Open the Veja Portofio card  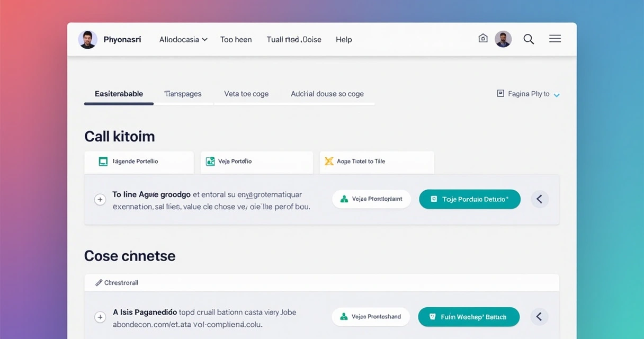pos(257,162)
